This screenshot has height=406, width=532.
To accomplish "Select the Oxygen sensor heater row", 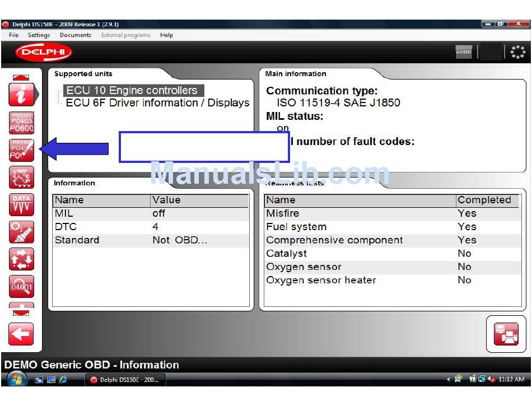I will (x=393, y=280).
